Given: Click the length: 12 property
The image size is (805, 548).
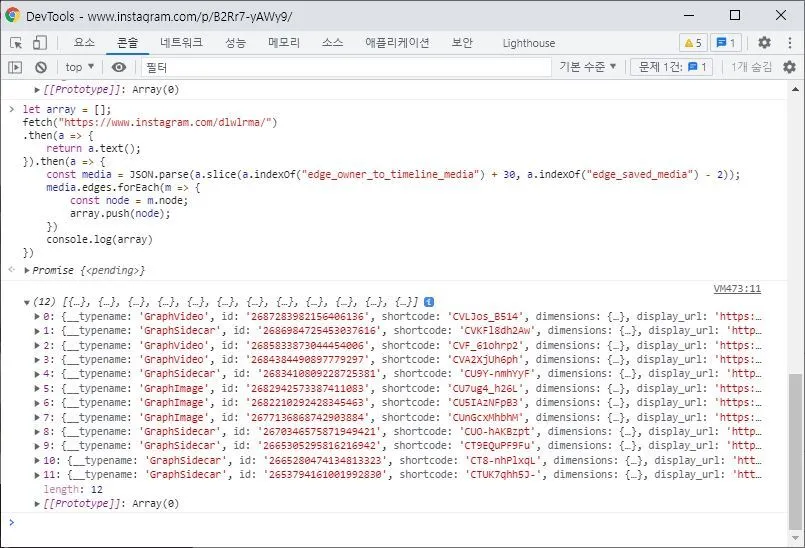Looking at the screenshot, I should pyautogui.click(x=73, y=489).
